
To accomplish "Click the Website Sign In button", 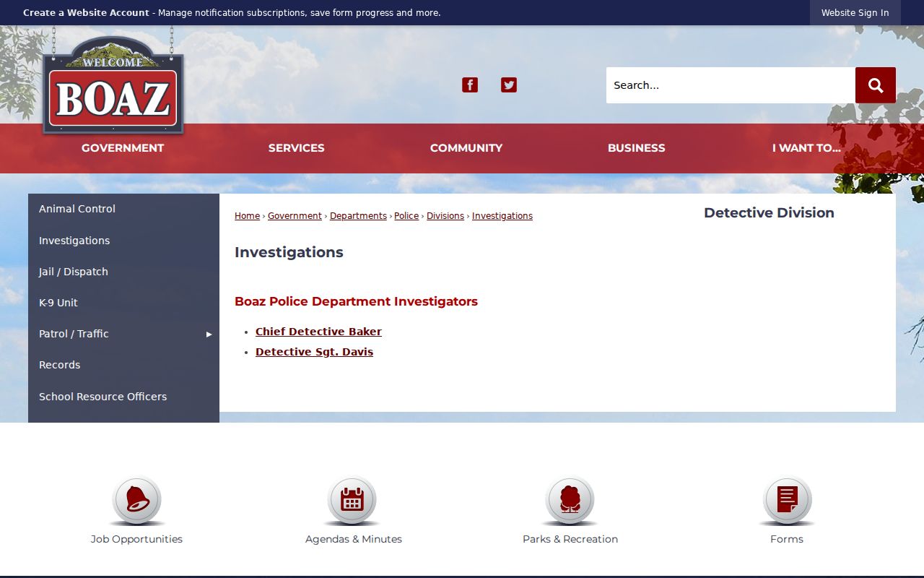I will (855, 13).
